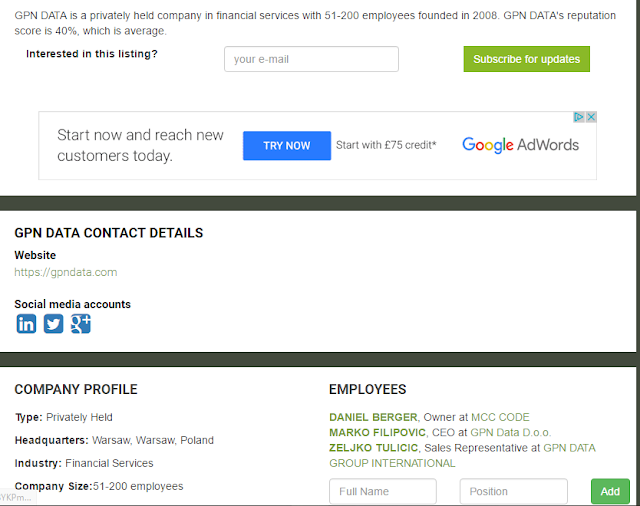Open the GPN Data D.o.o. company link
The height and width of the screenshot is (506, 640).
511,432
